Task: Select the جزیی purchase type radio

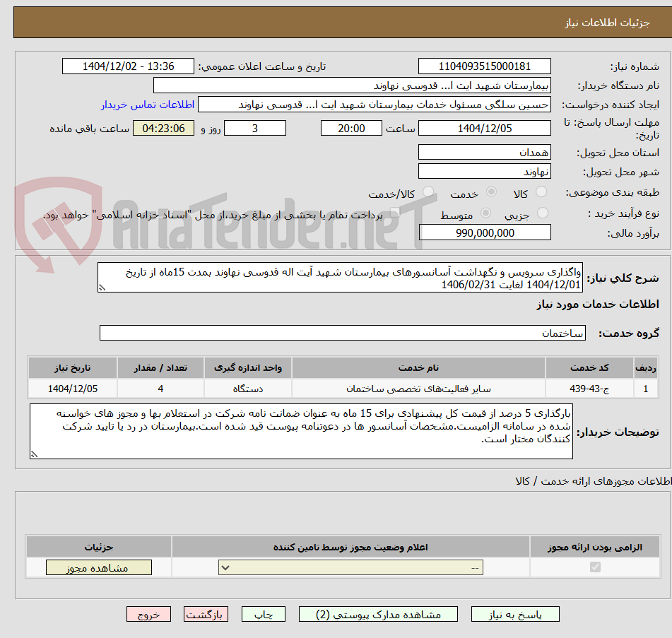Action: point(543,213)
